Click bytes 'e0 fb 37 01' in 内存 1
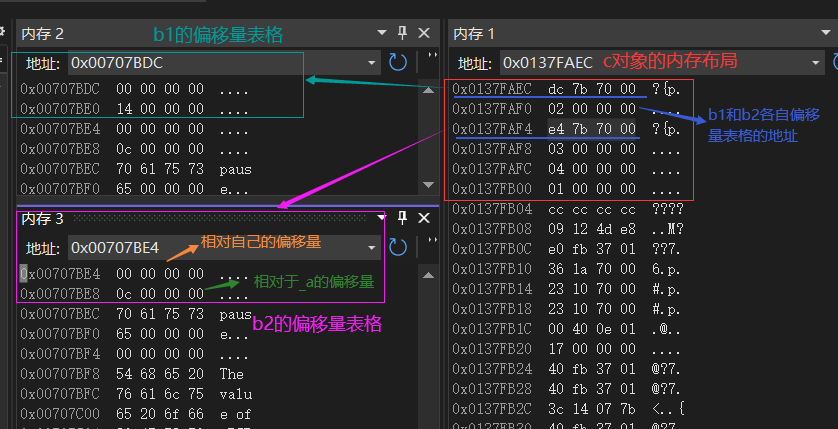This screenshot has height=429, width=838. (592, 248)
